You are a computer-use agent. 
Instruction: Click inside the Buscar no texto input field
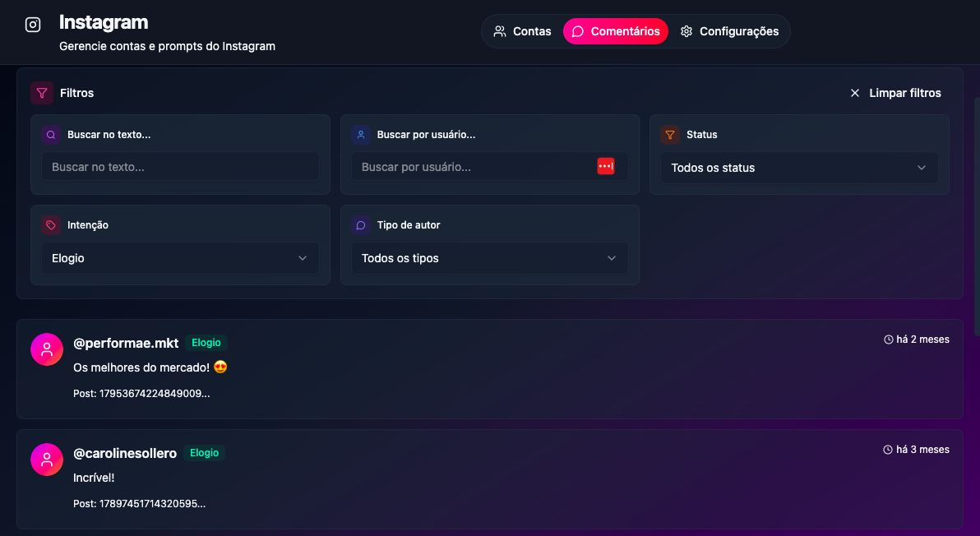point(180,165)
